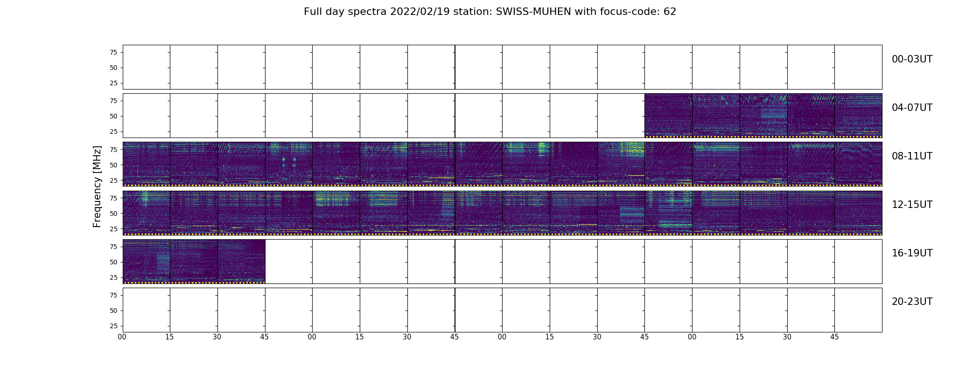Open the 08-11UT spectrogram row
Image resolution: width=980 pixels, height=373 pixels.
(x=502, y=164)
